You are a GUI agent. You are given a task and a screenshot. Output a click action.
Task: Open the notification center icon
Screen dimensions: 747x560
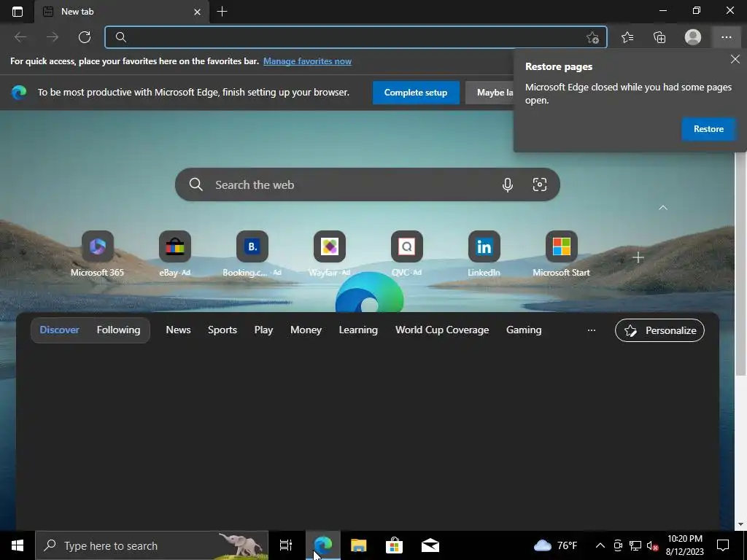[x=723, y=545]
